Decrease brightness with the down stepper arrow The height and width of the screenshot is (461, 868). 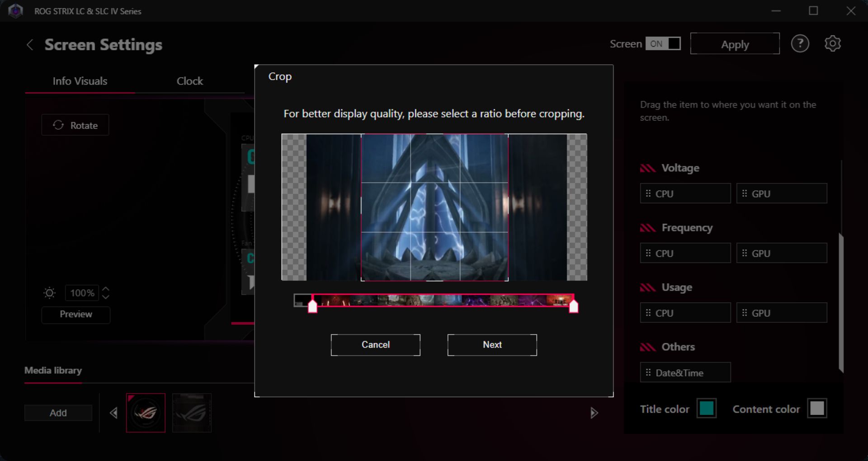click(106, 297)
